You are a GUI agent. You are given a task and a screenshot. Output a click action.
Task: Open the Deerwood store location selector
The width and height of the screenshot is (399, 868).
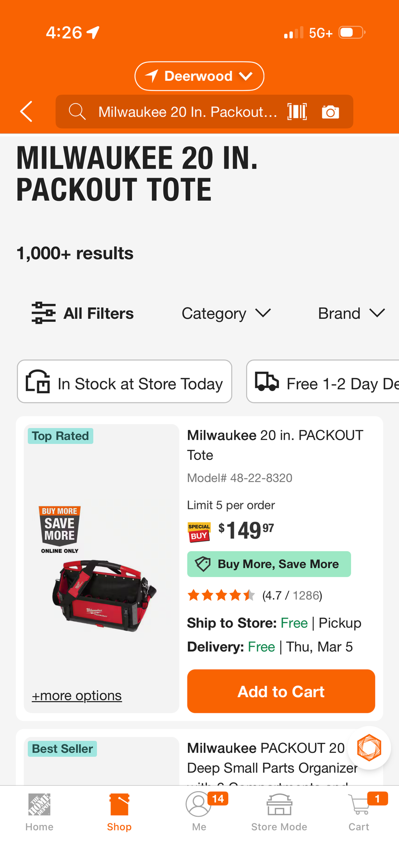(x=199, y=76)
